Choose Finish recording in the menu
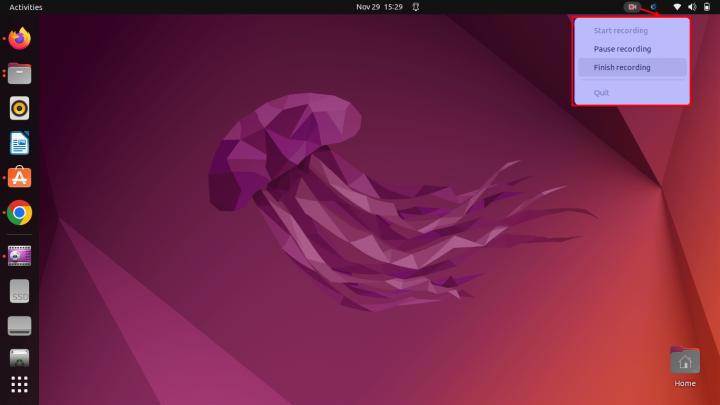Image resolution: width=720 pixels, height=405 pixels. [x=622, y=68]
